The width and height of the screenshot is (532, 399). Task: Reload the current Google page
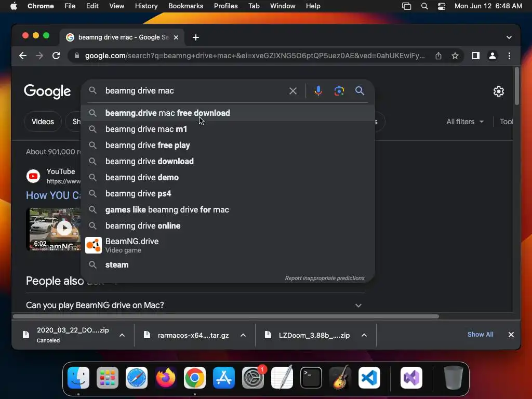point(56,56)
